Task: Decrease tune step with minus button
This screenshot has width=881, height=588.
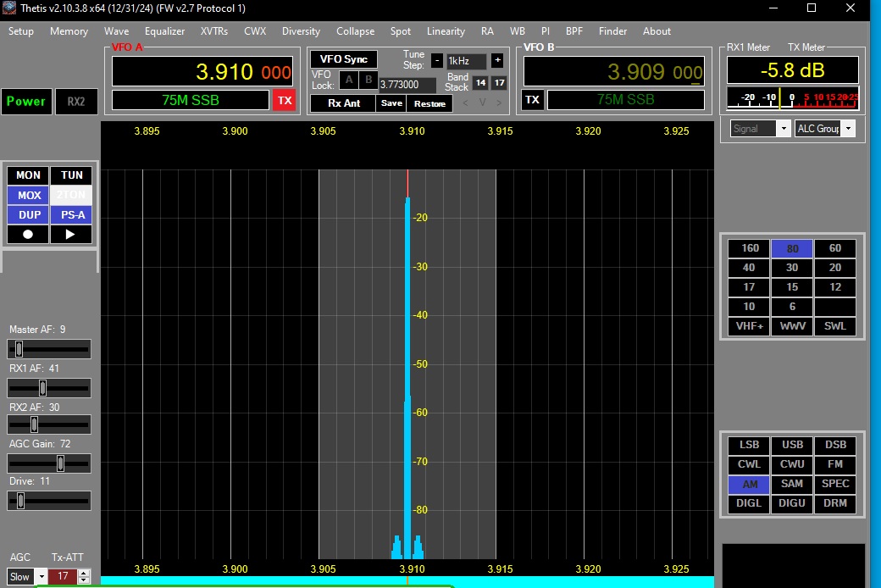Action: [437, 60]
